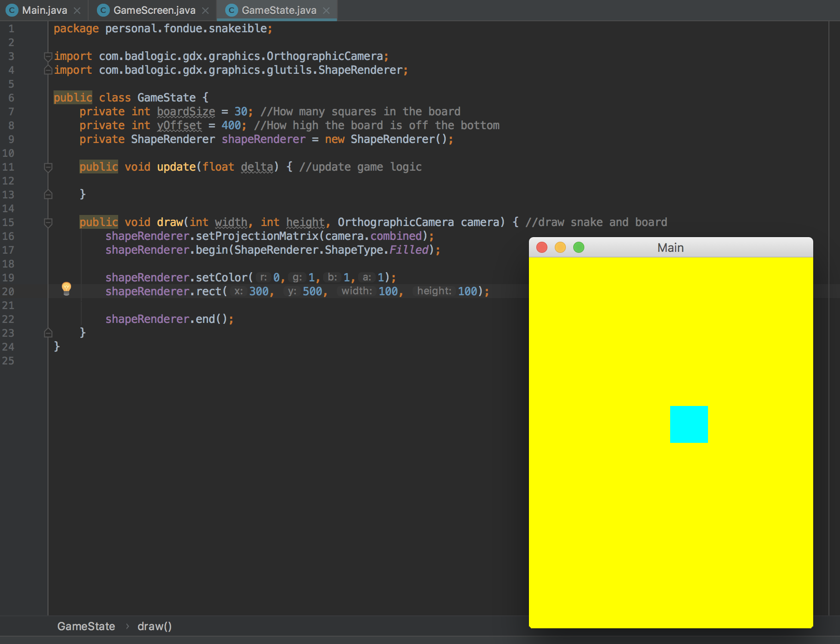Close the Main.java tab
Screen dimensions: 840x644
[77, 10]
